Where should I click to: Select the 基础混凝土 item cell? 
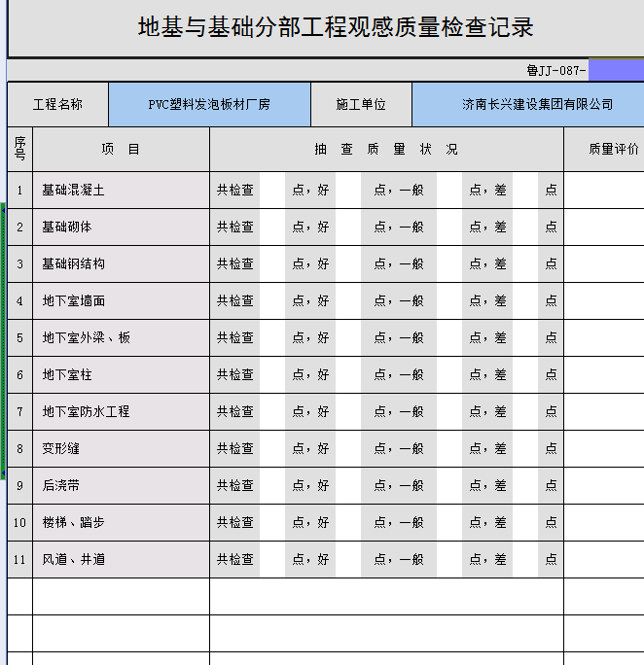coord(121,191)
